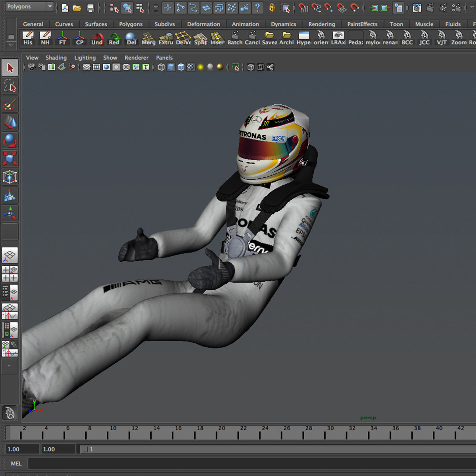Switch to the Deformation shelf tab
The width and height of the screenshot is (476, 476).
[x=203, y=24]
